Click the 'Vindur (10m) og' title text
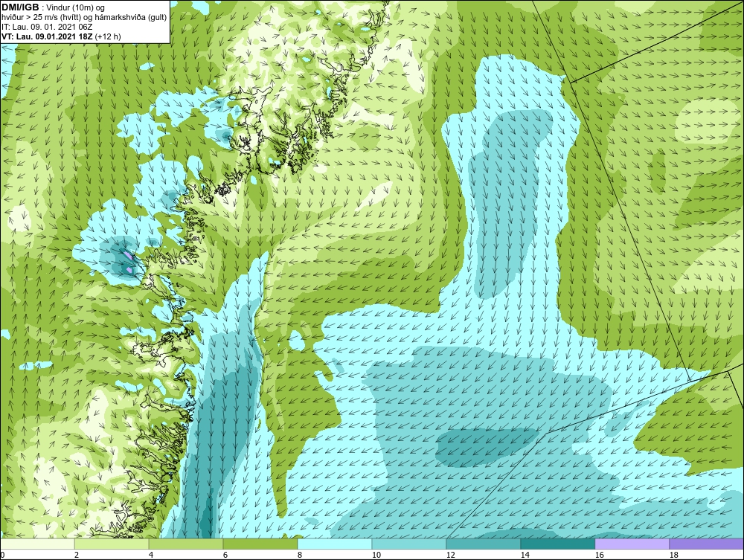 [76, 7]
